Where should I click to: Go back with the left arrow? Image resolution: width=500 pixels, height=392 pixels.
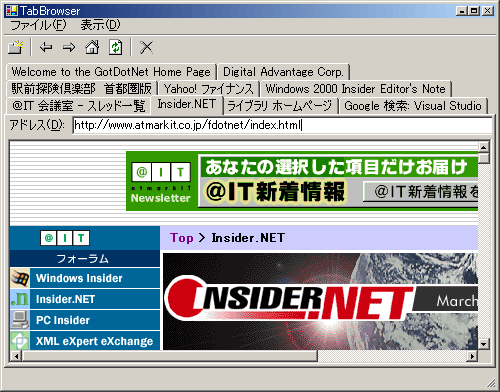pyautogui.click(x=46, y=47)
